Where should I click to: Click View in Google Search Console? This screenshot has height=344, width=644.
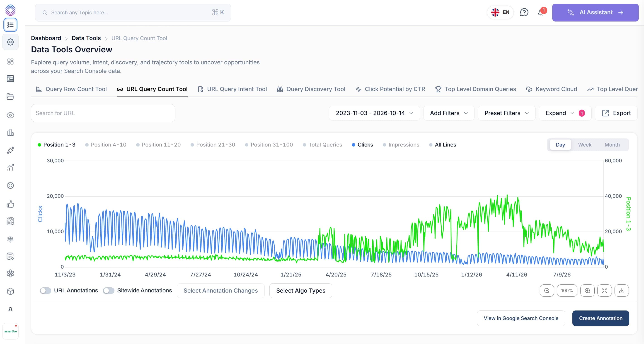tap(521, 318)
